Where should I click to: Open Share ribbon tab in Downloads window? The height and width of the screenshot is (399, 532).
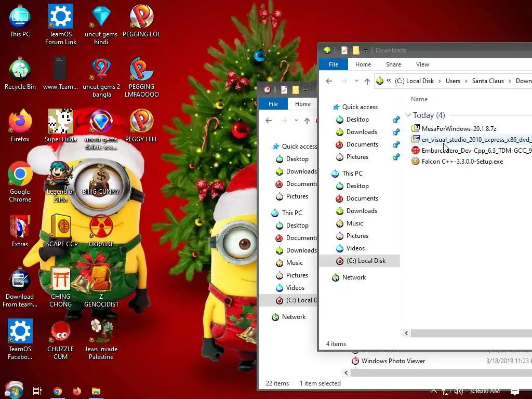[393, 64]
